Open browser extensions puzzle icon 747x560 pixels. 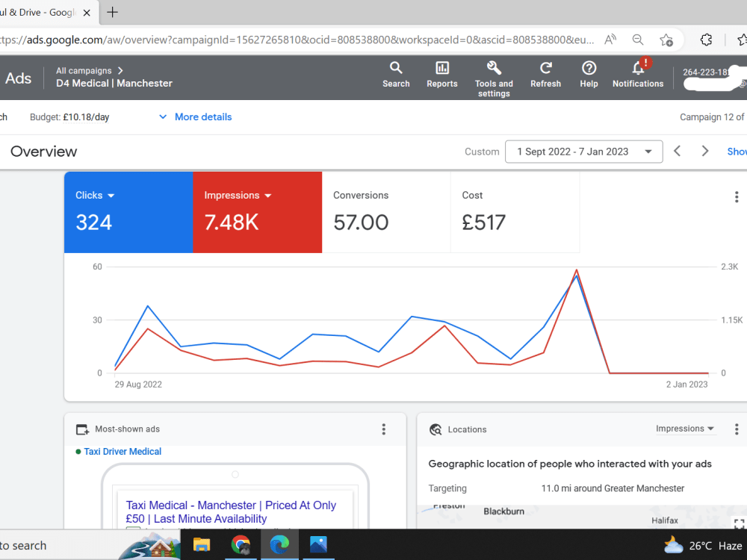[x=707, y=40]
